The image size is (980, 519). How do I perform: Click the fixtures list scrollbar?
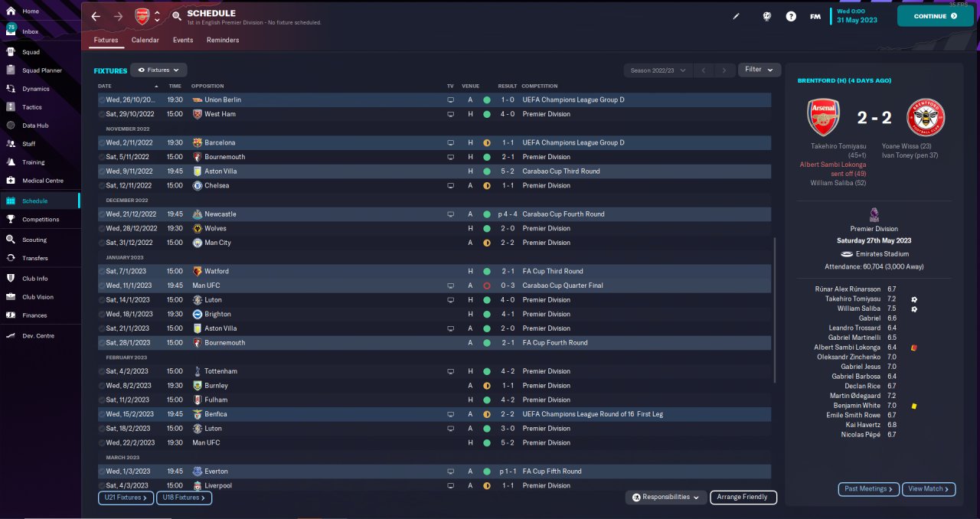tap(776, 310)
